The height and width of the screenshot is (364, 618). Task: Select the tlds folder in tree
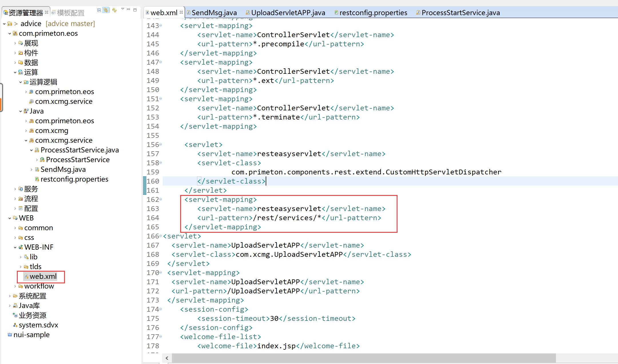coord(35,267)
